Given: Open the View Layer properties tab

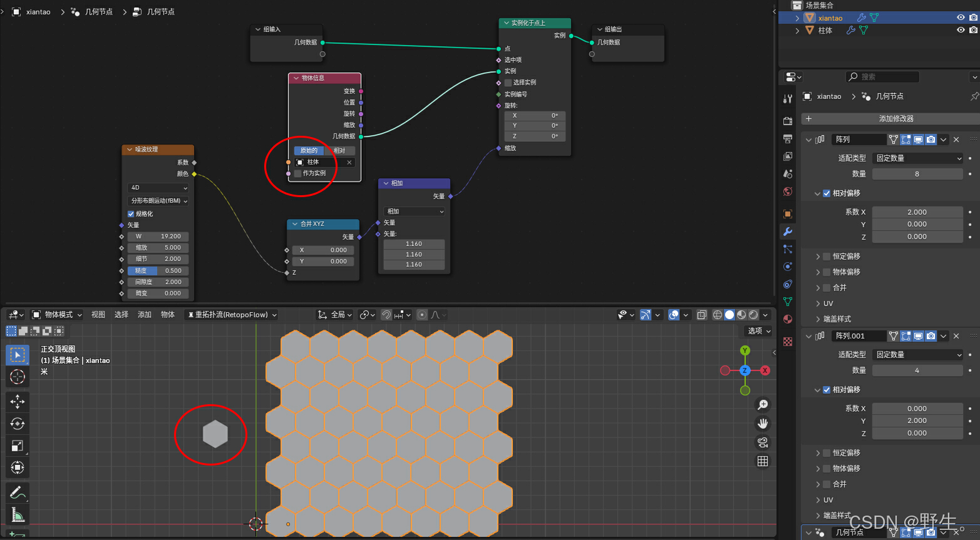Looking at the screenshot, I should point(788,156).
